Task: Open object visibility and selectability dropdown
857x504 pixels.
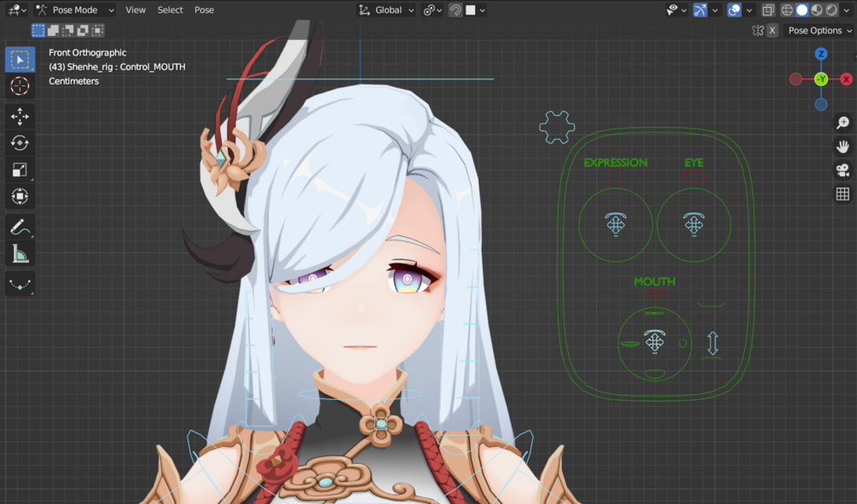Action: click(676, 10)
